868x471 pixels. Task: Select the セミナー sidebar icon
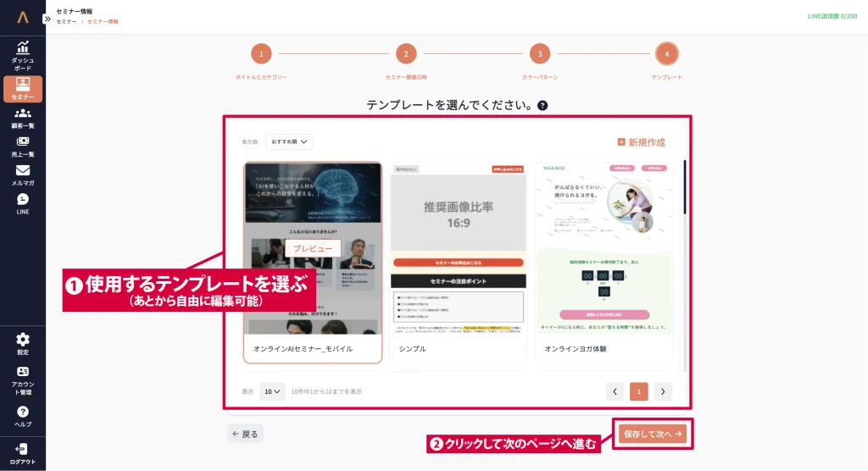(23, 89)
